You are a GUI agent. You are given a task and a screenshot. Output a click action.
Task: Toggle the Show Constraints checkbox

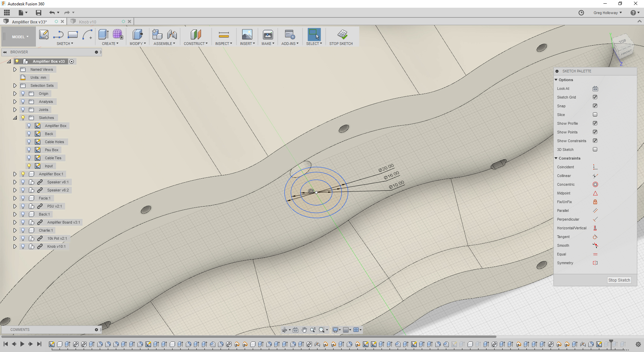pos(595,141)
